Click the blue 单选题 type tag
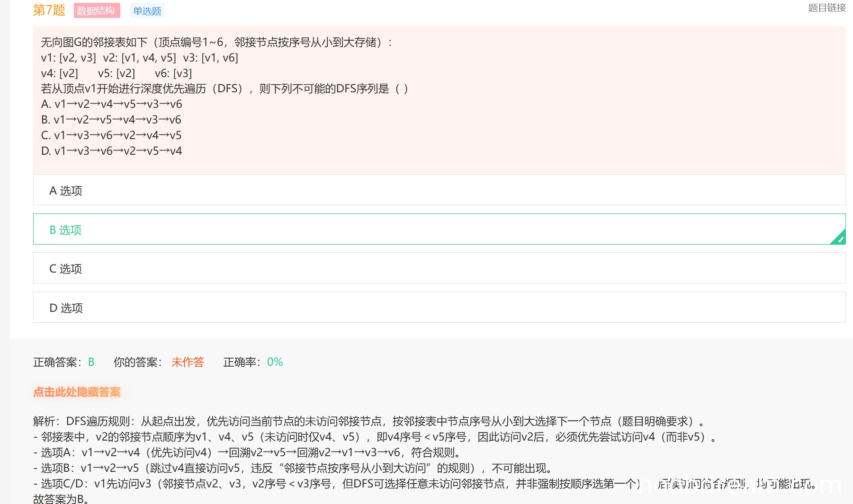Image resolution: width=853 pixels, height=504 pixels. (x=147, y=11)
